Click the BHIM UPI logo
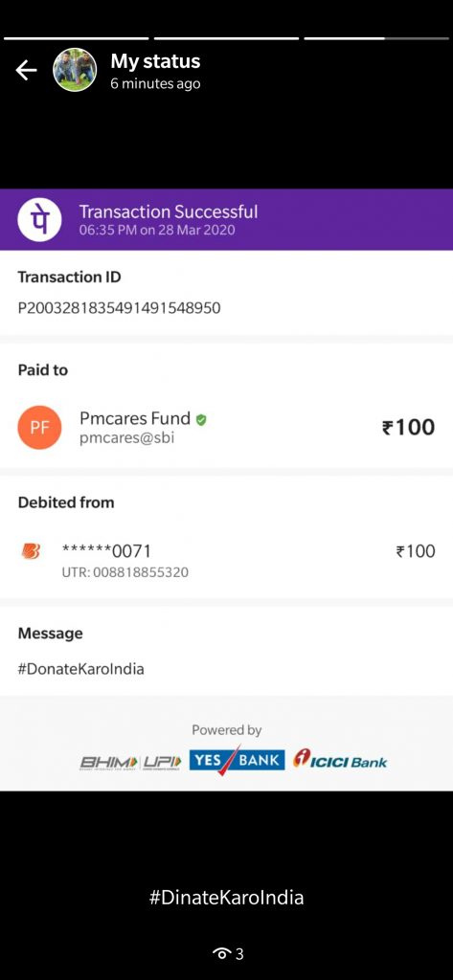 coord(131,762)
